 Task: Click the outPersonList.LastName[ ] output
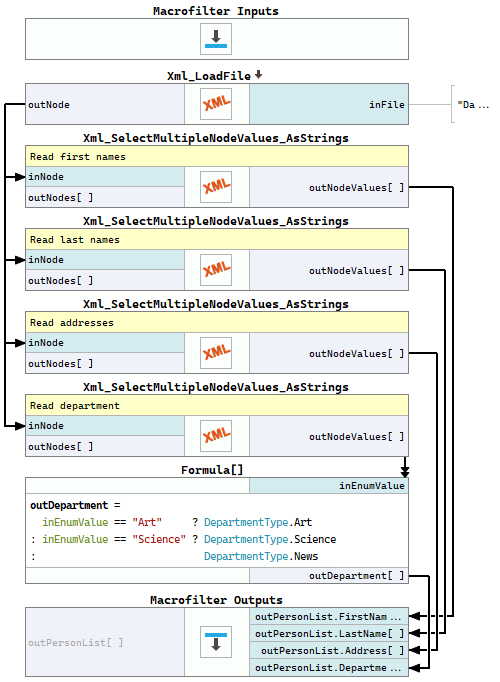pyautogui.click(x=329, y=634)
